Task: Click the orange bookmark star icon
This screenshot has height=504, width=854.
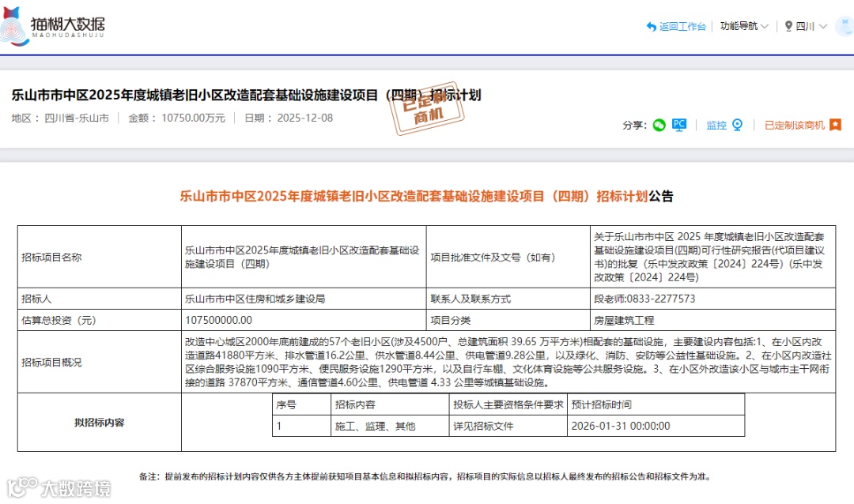Action: click(836, 125)
